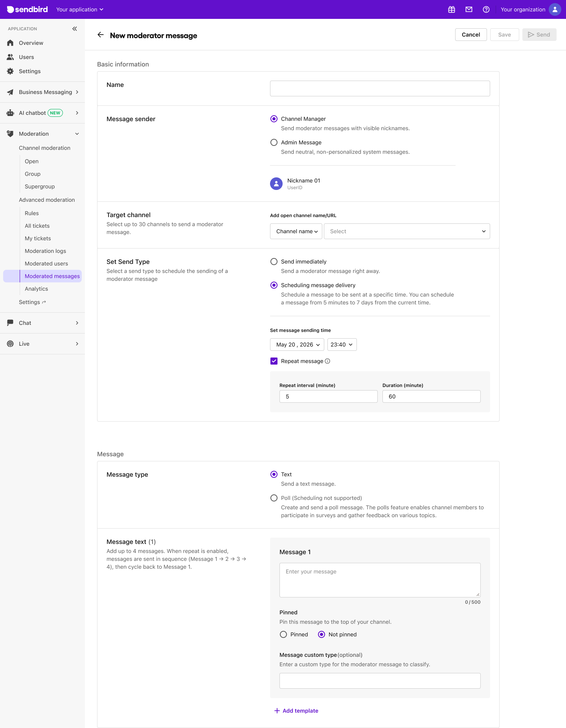The height and width of the screenshot is (728, 566).
Task: Click the external link icon beside Settings
Action: click(44, 302)
